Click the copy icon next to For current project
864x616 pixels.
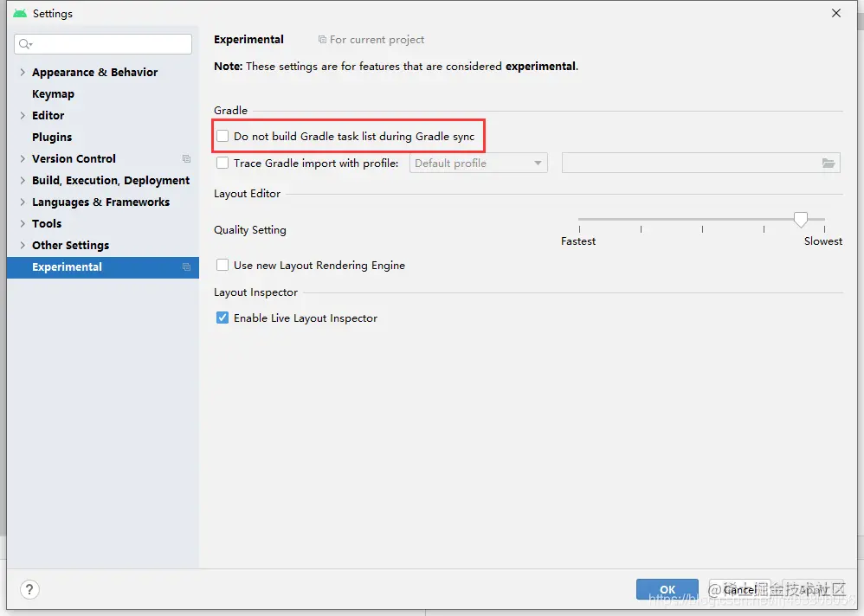[322, 40]
